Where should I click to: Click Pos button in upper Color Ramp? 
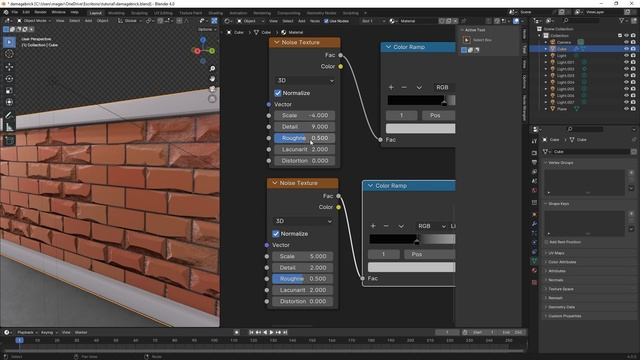pyautogui.click(x=438, y=116)
